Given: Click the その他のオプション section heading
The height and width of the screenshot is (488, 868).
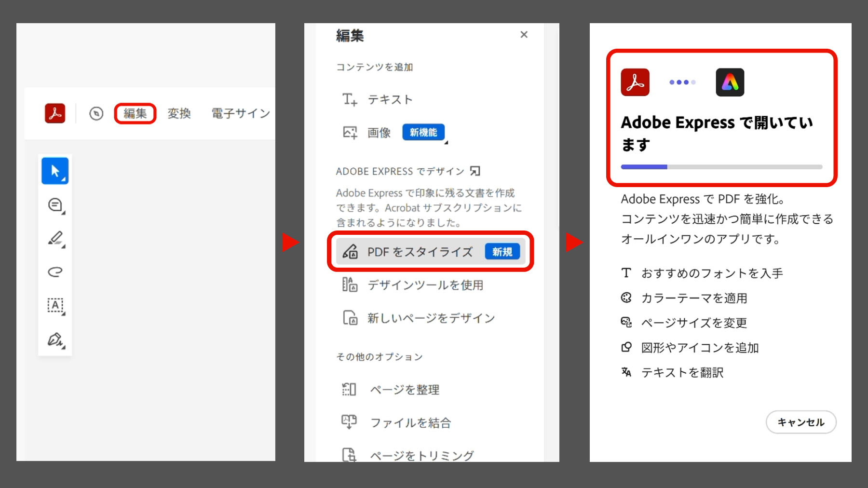Looking at the screenshot, I should click(380, 357).
